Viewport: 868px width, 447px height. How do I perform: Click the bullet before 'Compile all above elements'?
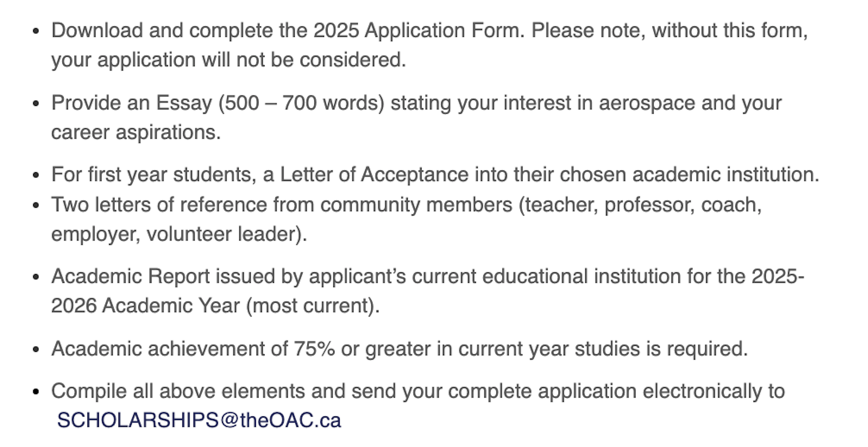(x=36, y=391)
